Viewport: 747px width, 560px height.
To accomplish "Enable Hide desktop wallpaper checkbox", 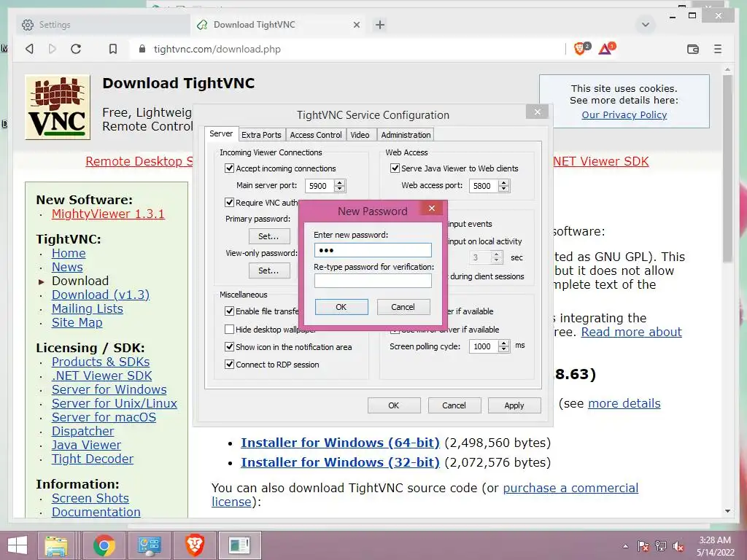I will (229, 329).
